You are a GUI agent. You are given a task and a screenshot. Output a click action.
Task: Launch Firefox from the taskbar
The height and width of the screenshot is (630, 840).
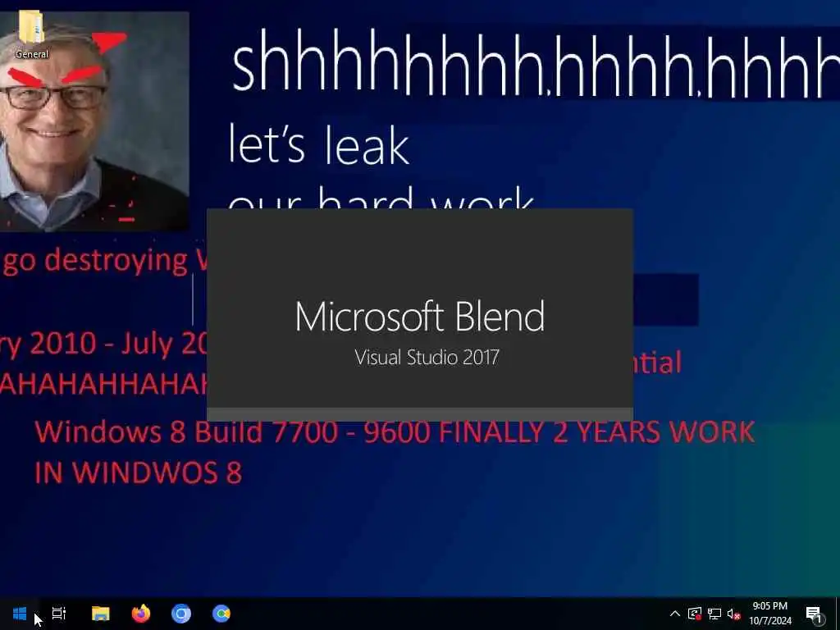[141, 614]
